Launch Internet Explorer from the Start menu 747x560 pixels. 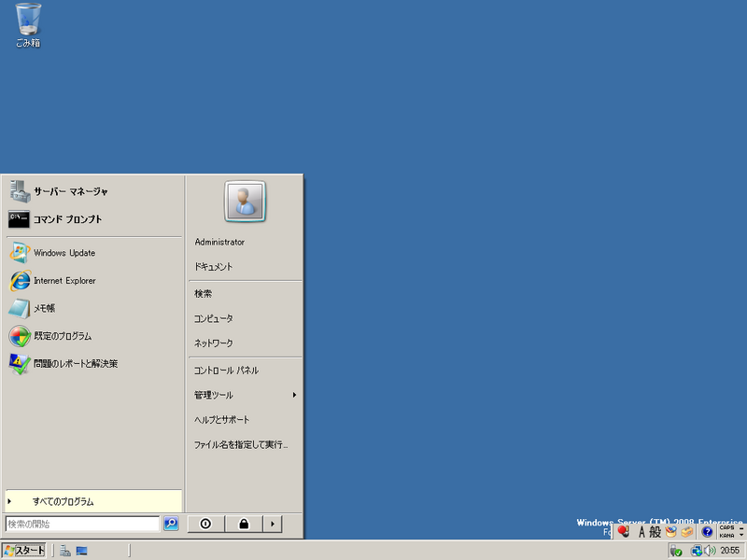94,281
